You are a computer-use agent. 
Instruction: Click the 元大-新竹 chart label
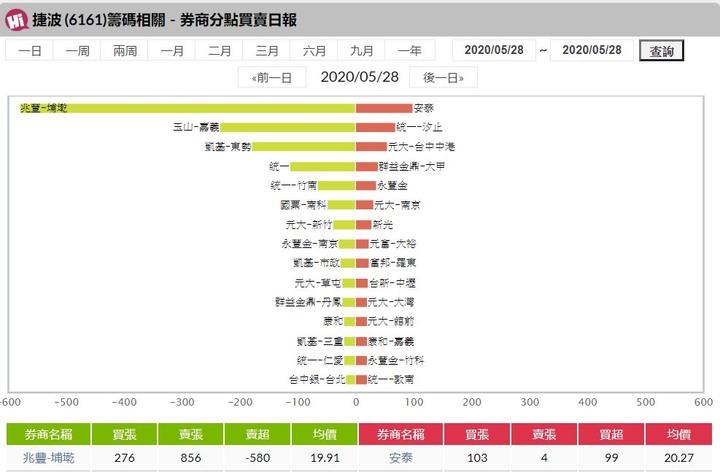(x=309, y=225)
